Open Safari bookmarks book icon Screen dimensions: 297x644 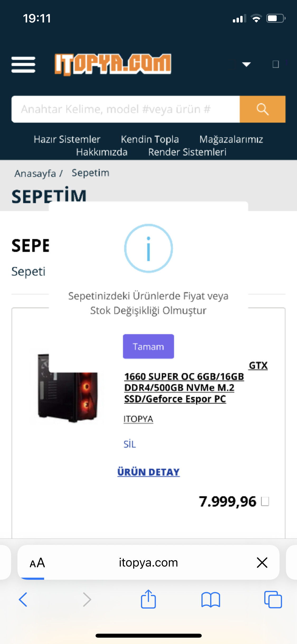point(210,599)
